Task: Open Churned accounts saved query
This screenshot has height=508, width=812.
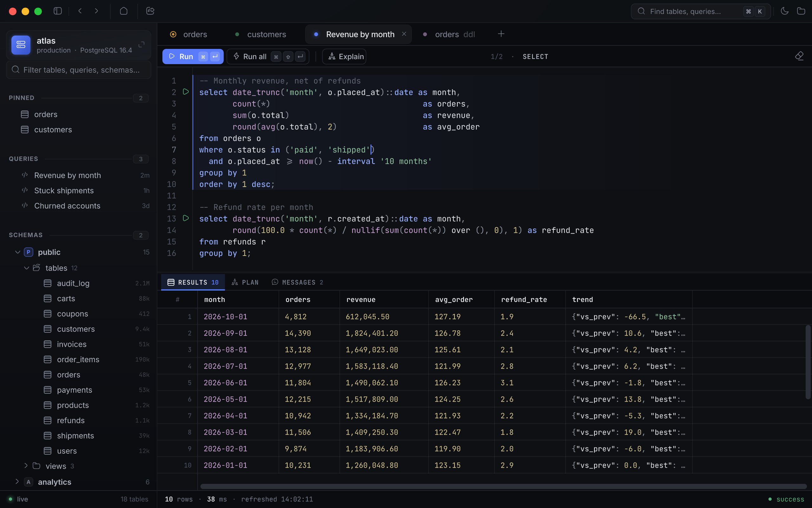Action: (79, 206)
